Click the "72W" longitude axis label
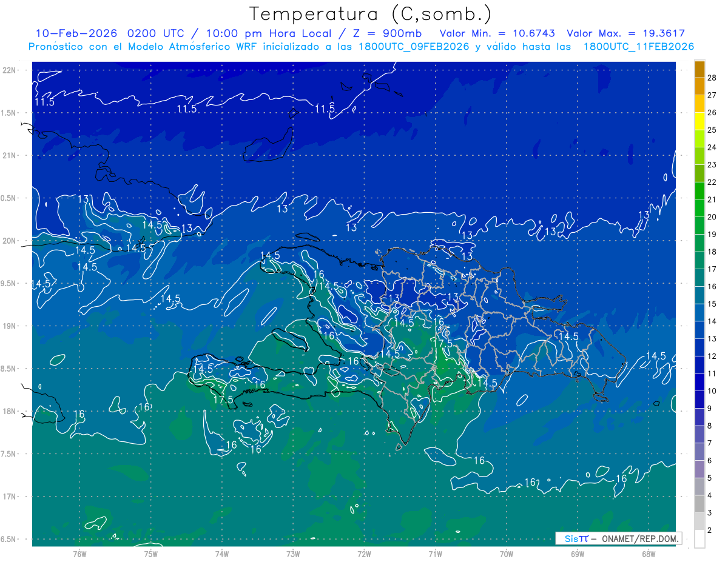728x562 pixels. point(364,554)
